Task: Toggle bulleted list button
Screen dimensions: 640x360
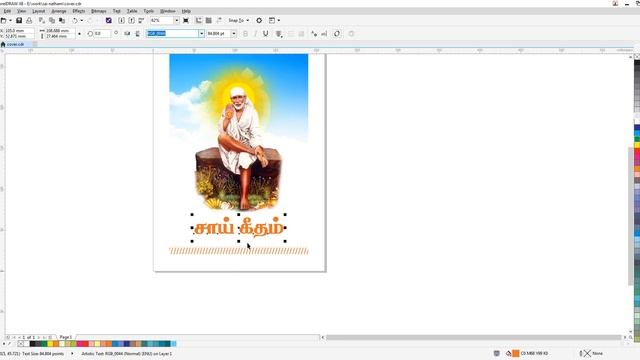Action: pyautogui.click(x=291, y=34)
